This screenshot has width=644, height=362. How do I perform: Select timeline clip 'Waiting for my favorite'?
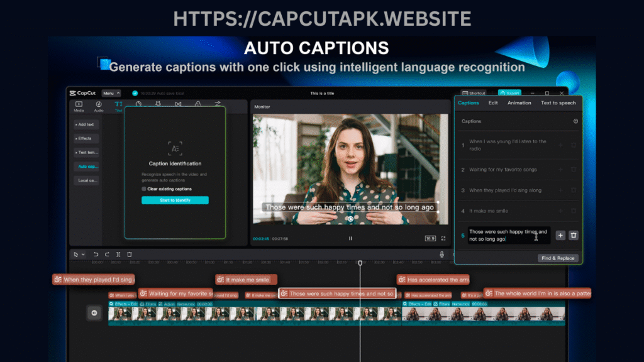point(176,293)
